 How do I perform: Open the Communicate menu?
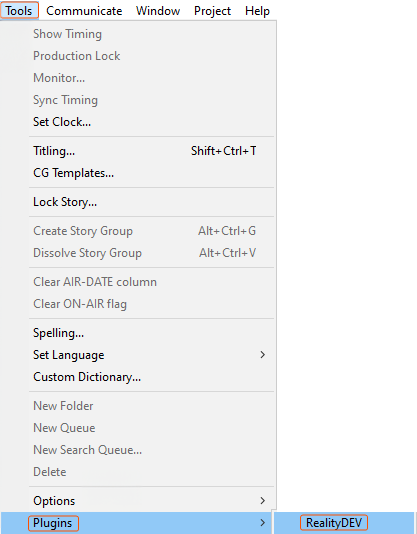coord(84,11)
